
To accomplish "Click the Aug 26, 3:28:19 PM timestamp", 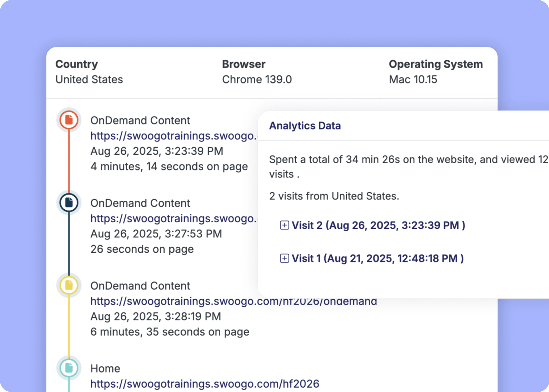I will tap(155, 317).
